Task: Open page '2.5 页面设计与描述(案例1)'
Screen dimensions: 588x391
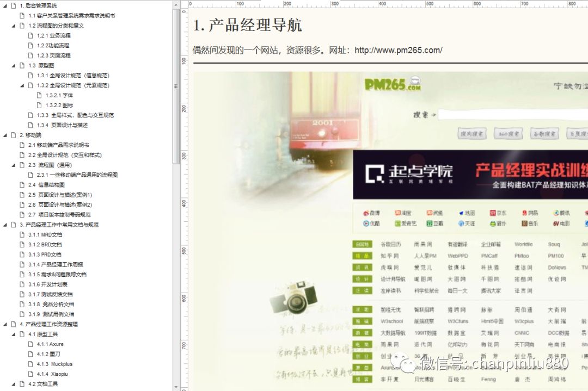Action: pyautogui.click(x=60, y=195)
